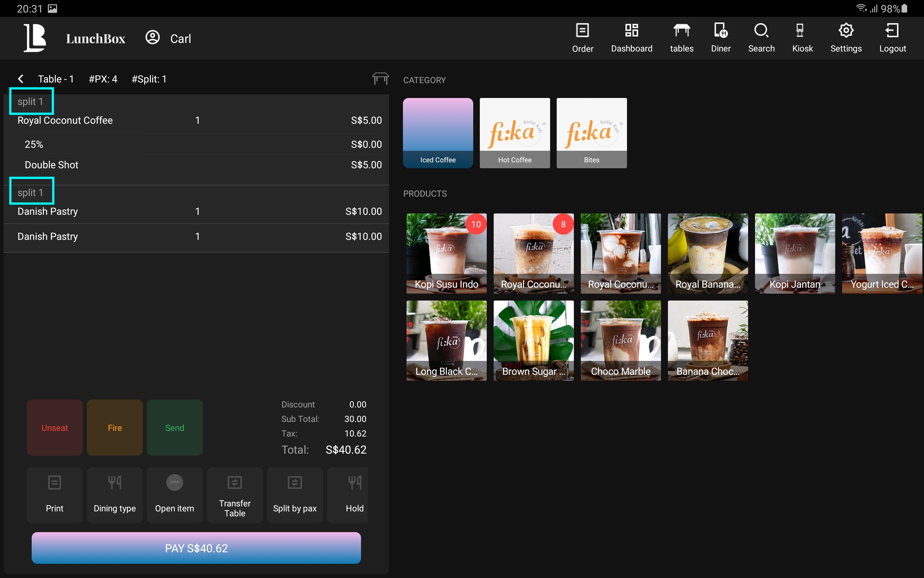
Task: Select the Royal Coconut Coffee order line
Action: tap(65, 120)
